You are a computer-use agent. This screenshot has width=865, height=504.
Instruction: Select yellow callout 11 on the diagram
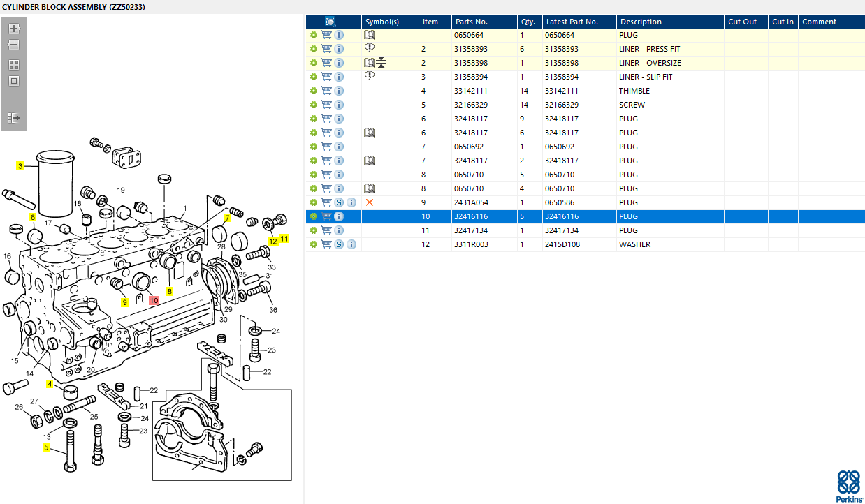tap(284, 238)
